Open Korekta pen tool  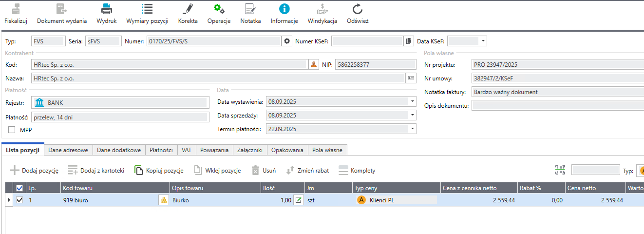[x=188, y=9]
